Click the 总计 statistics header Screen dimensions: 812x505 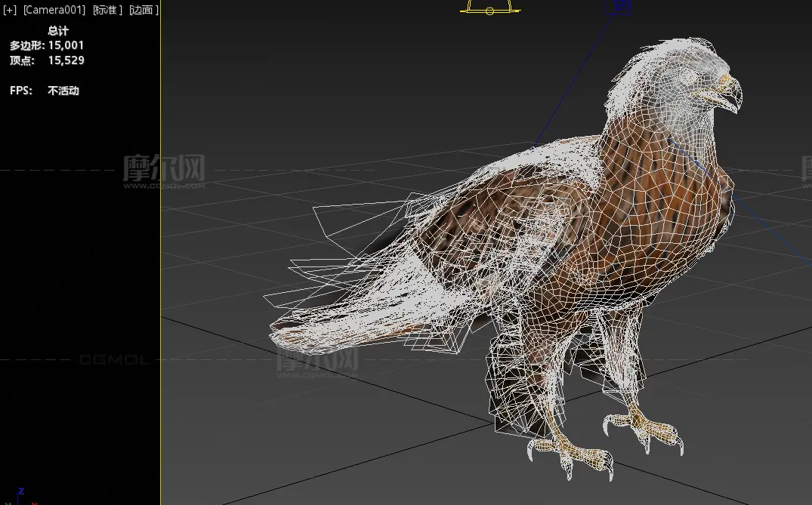[x=58, y=31]
